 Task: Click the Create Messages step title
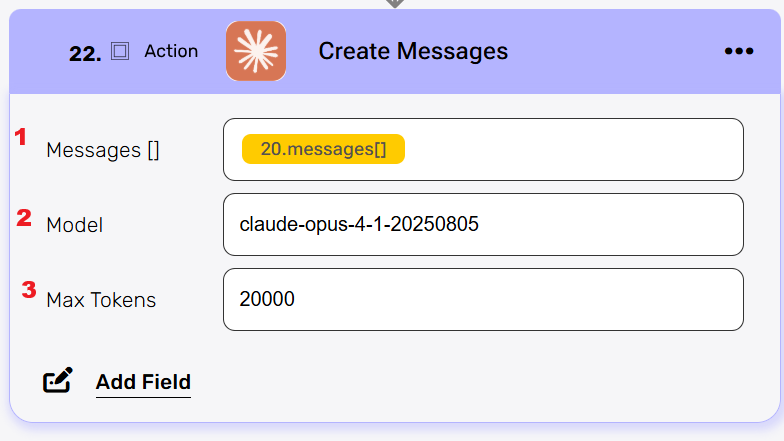point(413,51)
